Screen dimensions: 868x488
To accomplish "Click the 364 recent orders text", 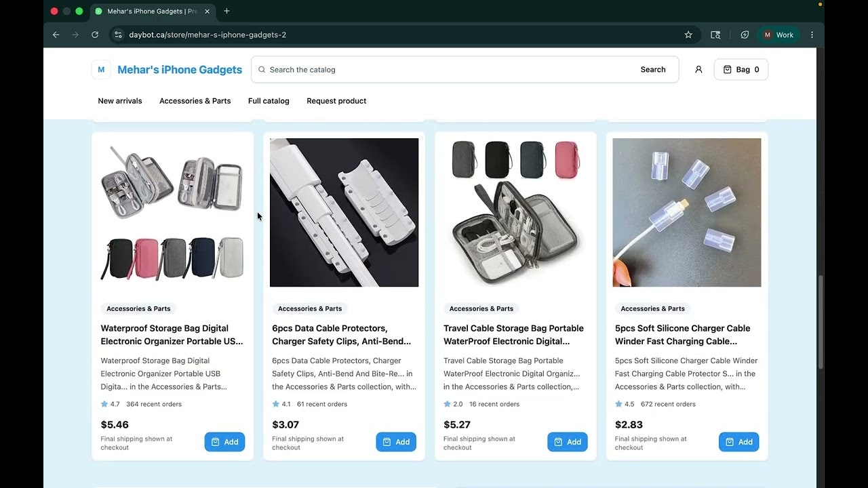I will click(x=154, y=404).
